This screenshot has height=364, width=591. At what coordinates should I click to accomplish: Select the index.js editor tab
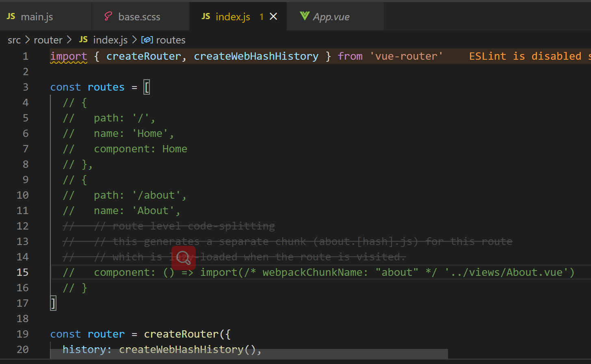[238, 17]
